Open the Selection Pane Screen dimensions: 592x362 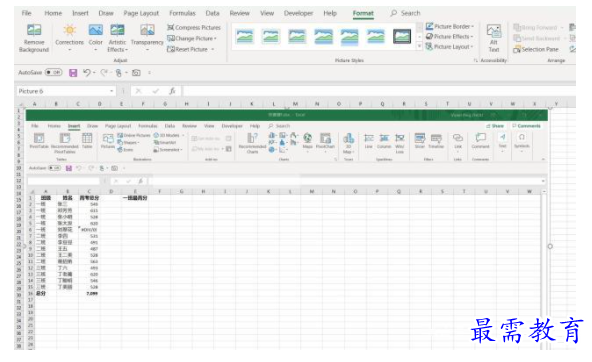pos(536,49)
